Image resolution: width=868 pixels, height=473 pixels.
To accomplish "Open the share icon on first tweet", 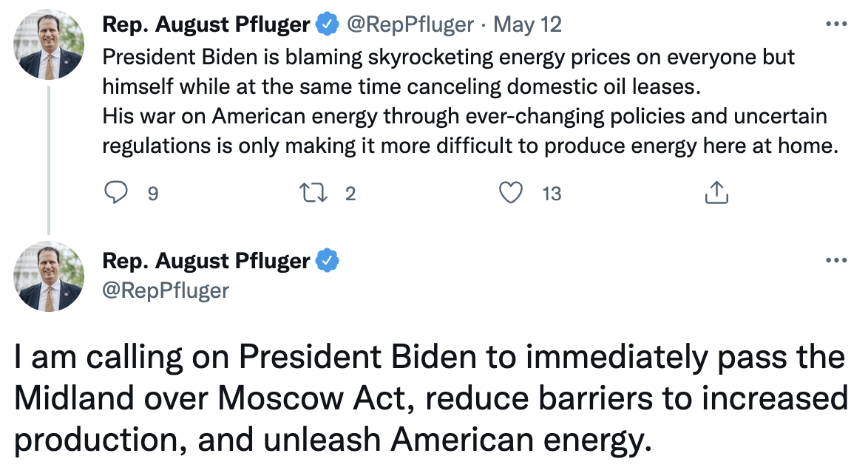I will [x=716, y=194].
